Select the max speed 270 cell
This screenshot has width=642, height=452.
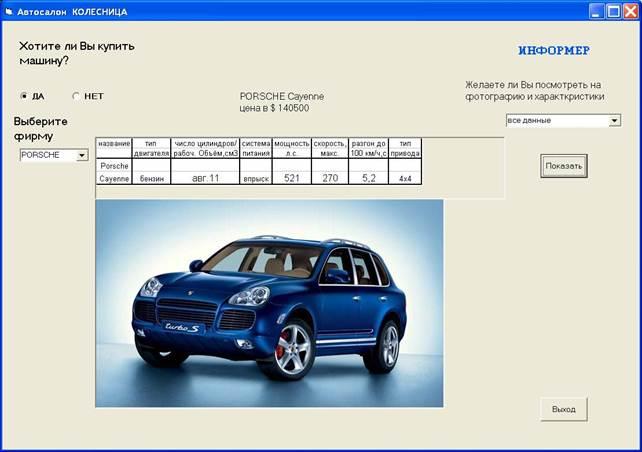pyautogui.click(x=330, y=178)
